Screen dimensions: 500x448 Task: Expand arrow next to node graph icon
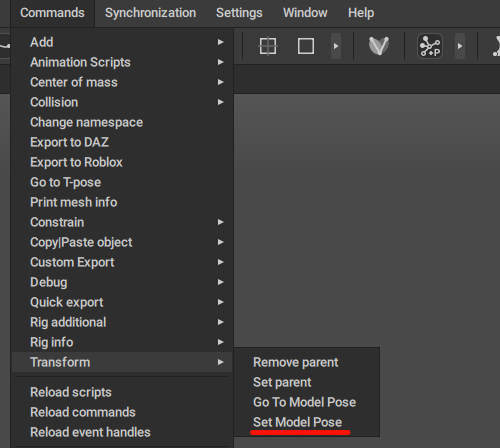[460, 46]
